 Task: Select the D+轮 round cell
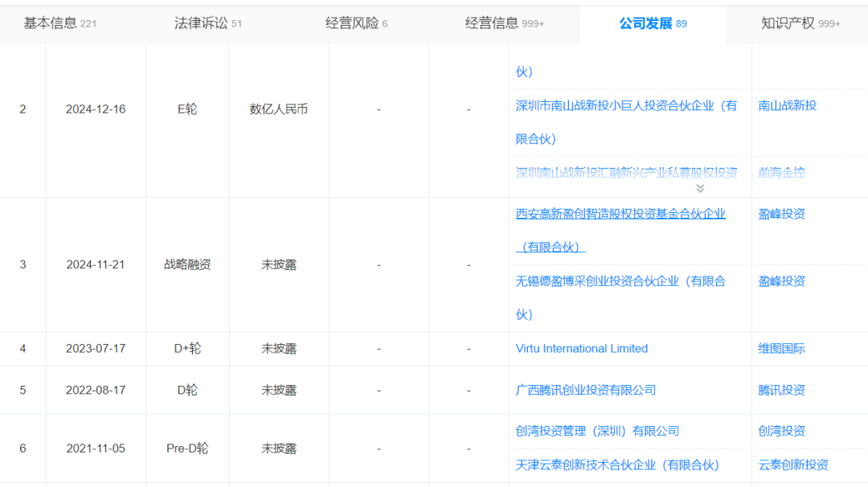pos(187,349)
